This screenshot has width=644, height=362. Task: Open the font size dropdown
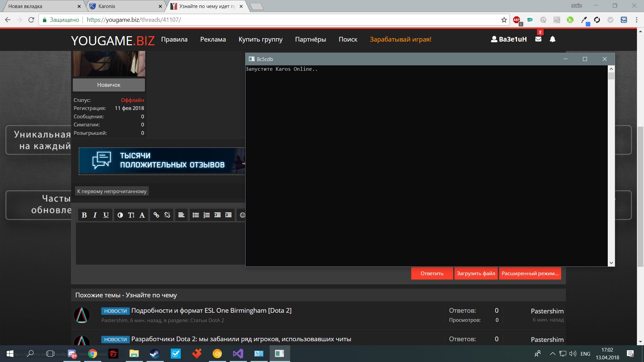pos(131,215)
